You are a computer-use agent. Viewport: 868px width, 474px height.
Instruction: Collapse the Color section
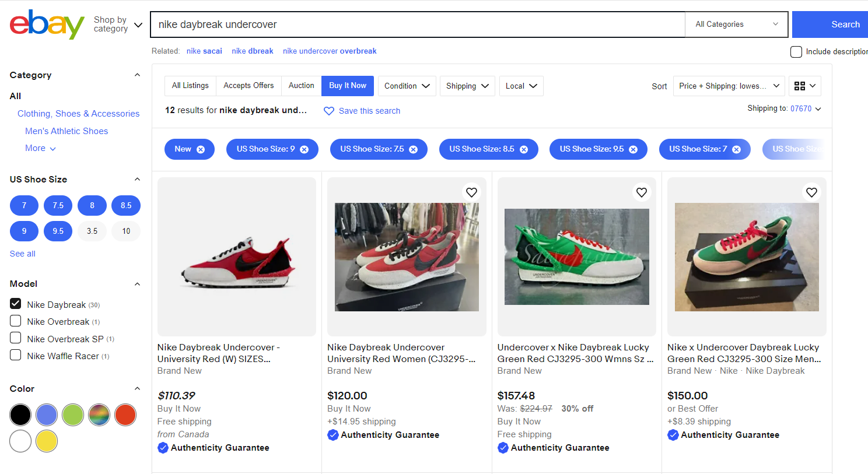tap(137, 388)
